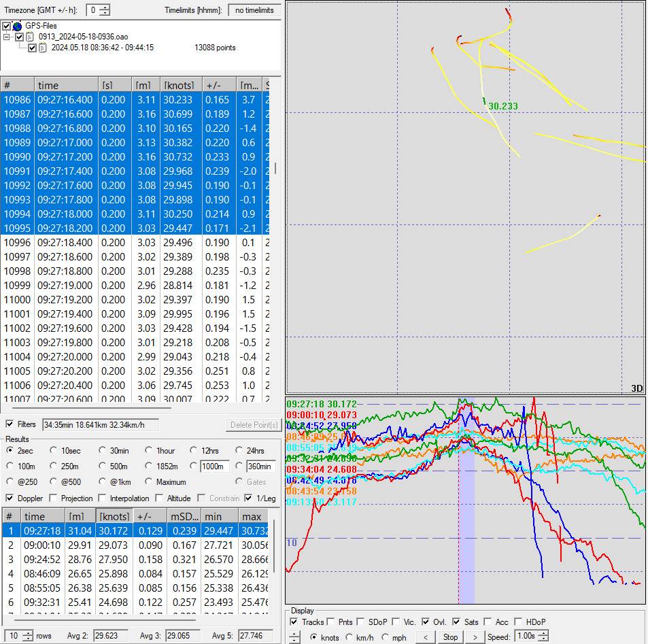Enable the Altitude checkbox
648x644 pixels.
pos(159,498)
